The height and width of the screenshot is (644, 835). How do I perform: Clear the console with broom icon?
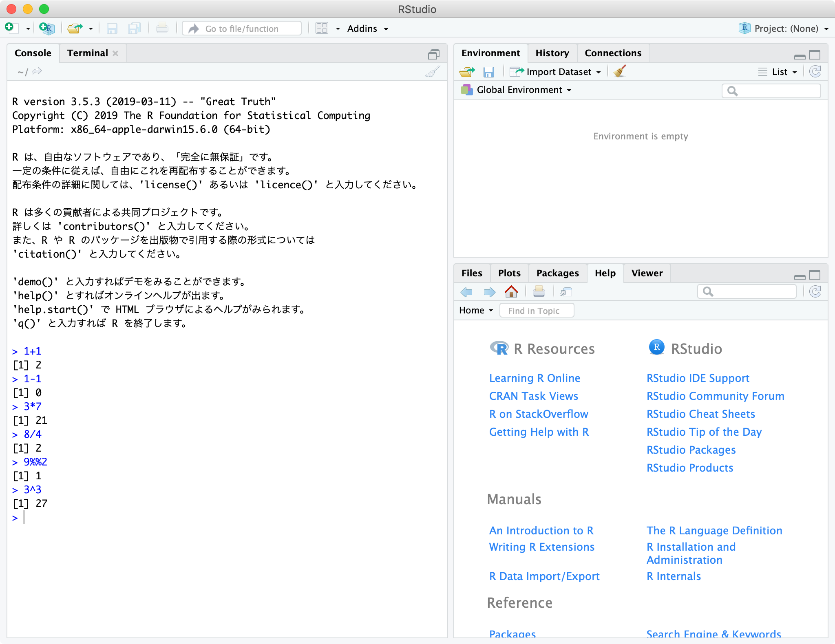point(433,72)
